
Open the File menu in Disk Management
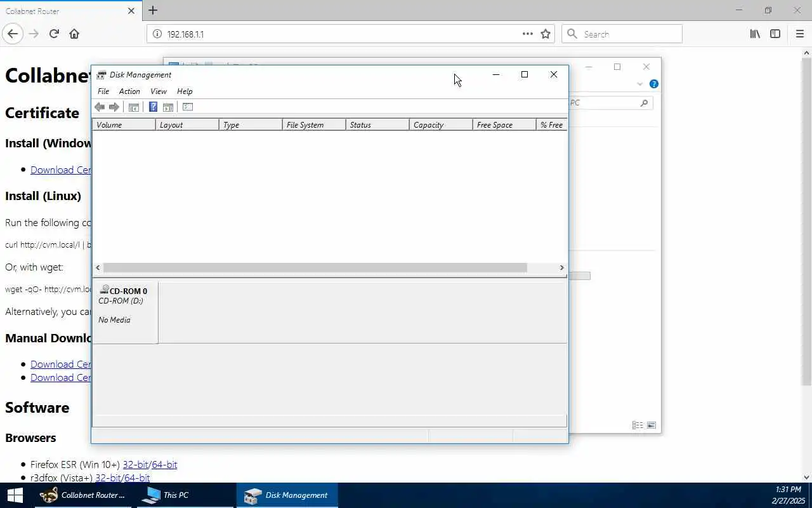[103, 91]
